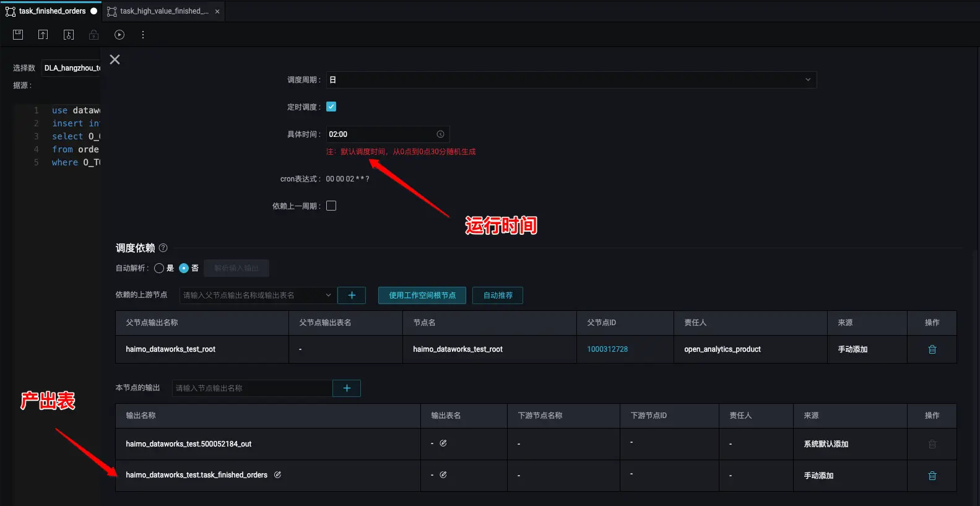980x506 pixels.
Task: Run the task with the play icon
Action: (x=119, y=35)
